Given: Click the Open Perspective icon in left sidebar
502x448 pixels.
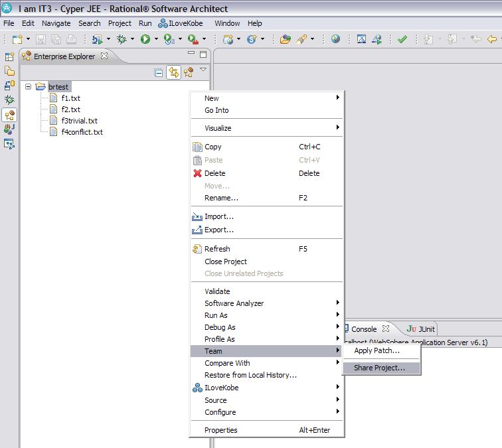Looking at the screenshot, I should click(9, 56).
